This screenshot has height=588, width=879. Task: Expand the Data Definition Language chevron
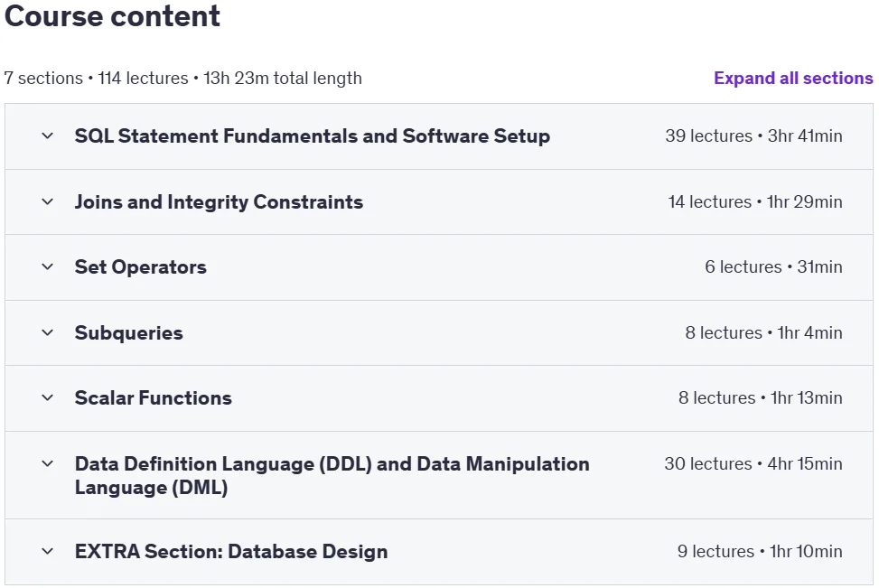(x=48, y=463)
